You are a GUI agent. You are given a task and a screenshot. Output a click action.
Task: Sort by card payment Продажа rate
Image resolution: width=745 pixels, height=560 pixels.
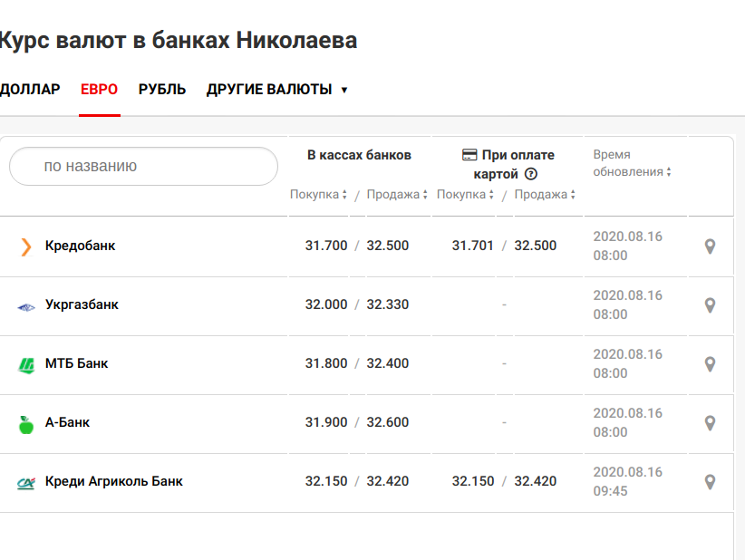click(x=545, y=194)
